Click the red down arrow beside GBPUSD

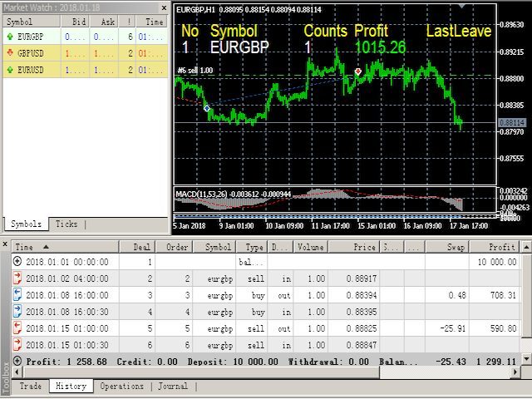(9, 54)
